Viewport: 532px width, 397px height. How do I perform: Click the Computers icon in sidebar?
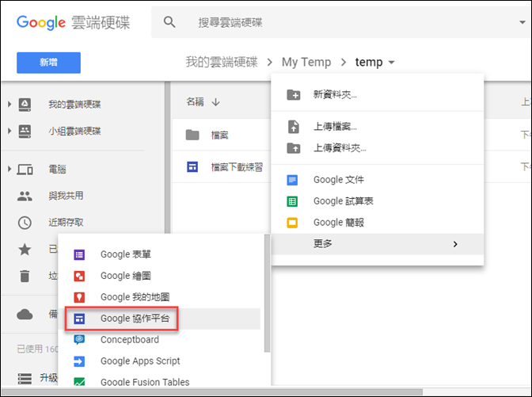click(x=25, y=169)
